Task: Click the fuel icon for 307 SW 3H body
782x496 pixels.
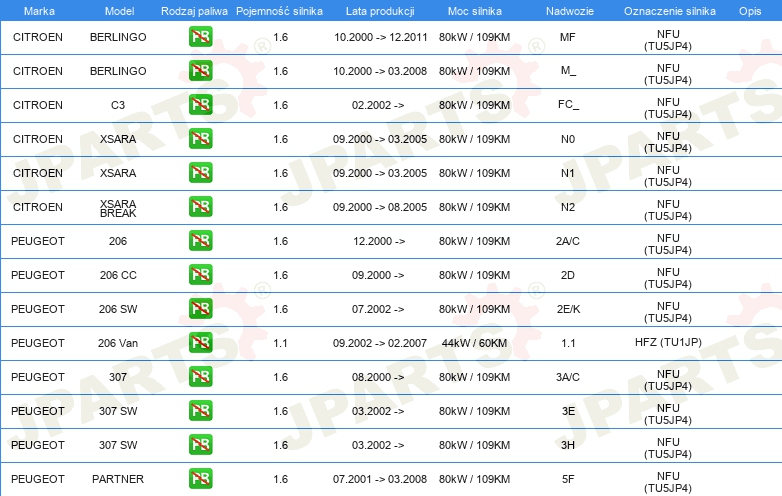Action: [x=200, y=445]
